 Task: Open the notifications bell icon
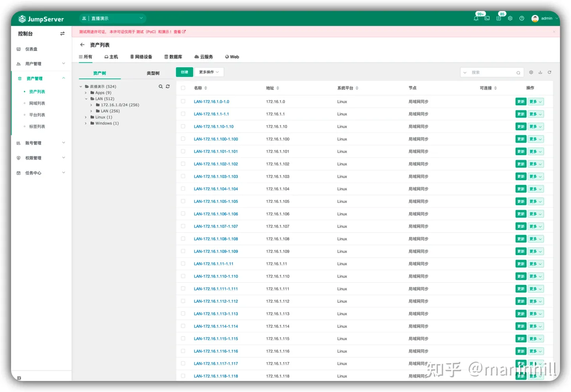[x=476, y=18]
